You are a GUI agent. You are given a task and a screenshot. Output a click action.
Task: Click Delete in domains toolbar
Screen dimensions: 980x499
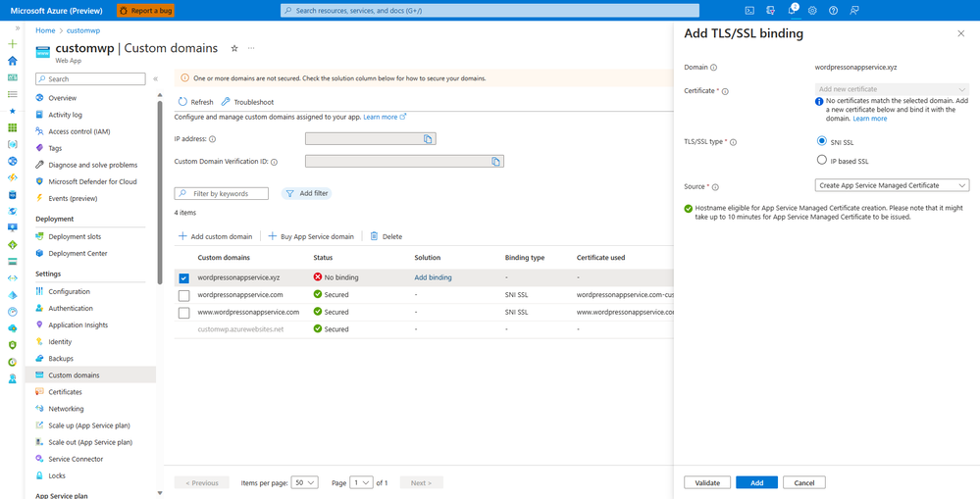(x=387, y=236)
